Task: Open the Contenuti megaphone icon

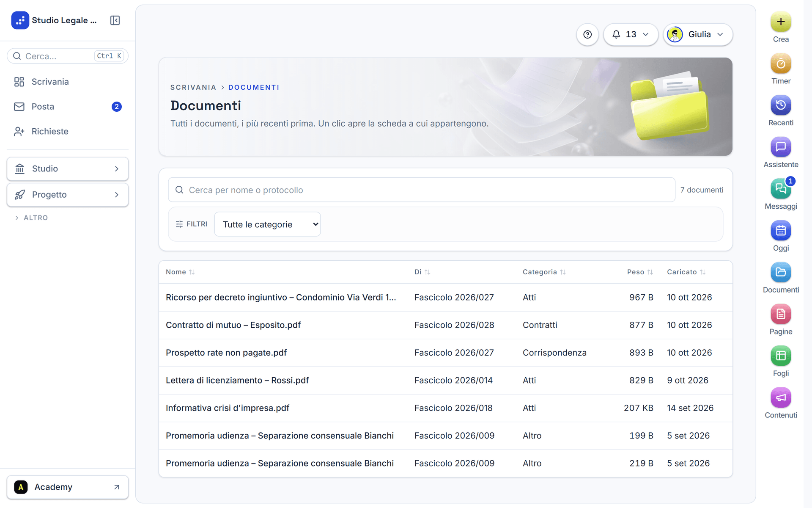Action: tap(781, 398)
